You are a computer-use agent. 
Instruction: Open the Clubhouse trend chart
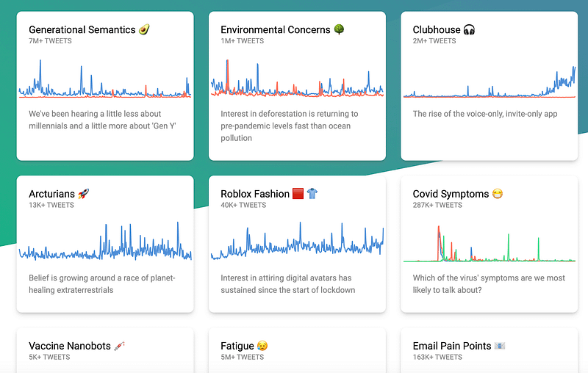[490, 82]
